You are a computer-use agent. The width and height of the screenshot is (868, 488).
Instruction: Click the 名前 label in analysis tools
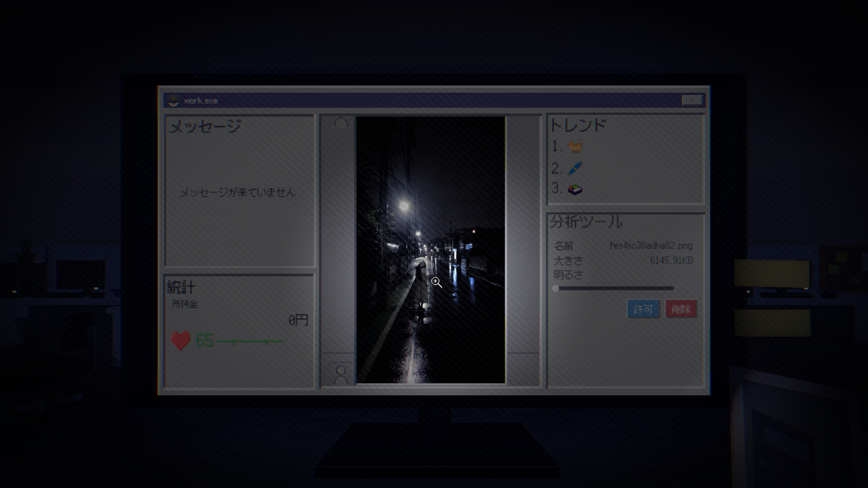pyautogui.click(x=564, y=246)
